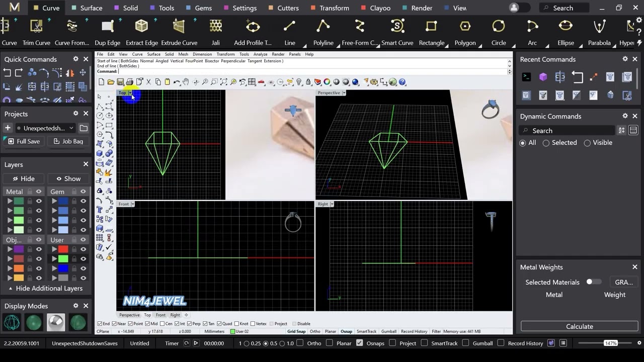Image resolution: width=644 pixels, height=362 pixels.
Task: Choose the Dup Edge tool
Action: pos(107,32)
